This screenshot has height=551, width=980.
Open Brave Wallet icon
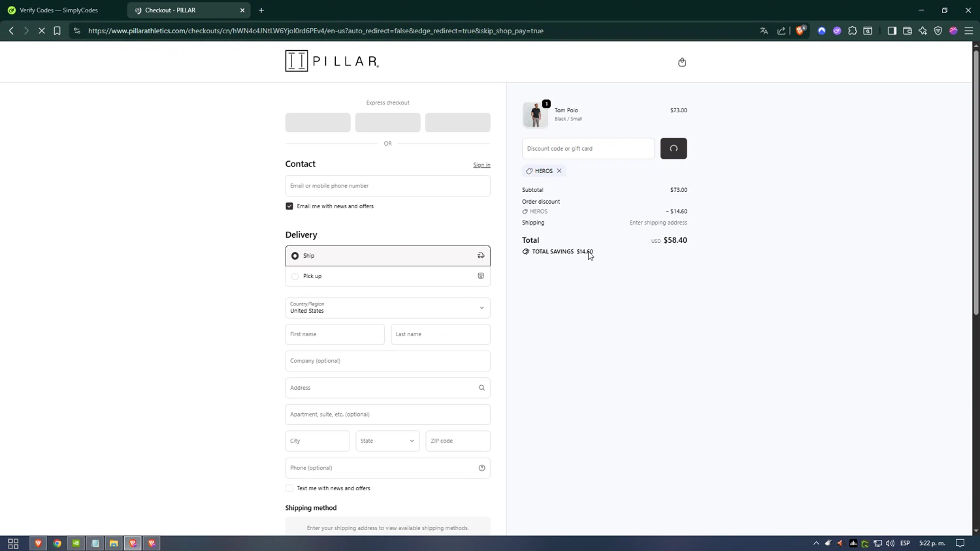[907, 31]
